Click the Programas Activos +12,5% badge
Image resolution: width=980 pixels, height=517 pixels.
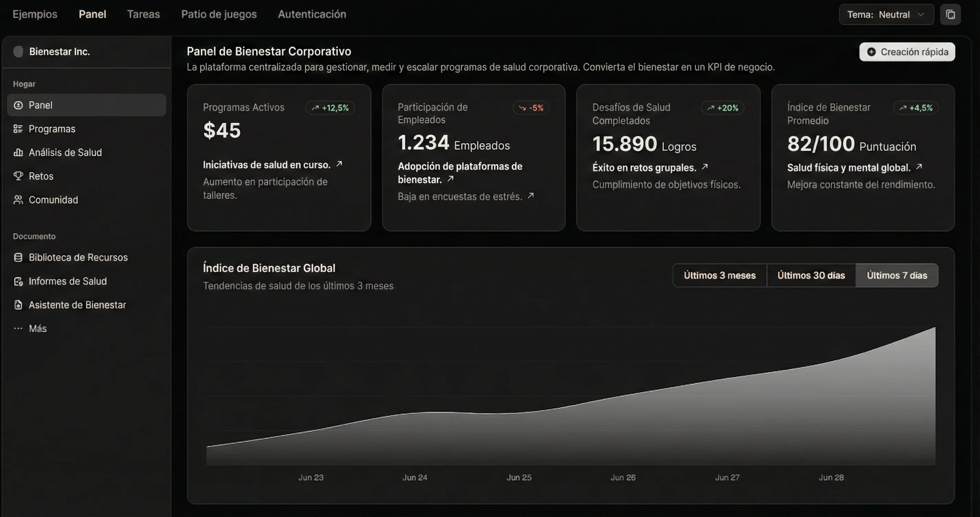pyautogui.click(x=330, y=108)
